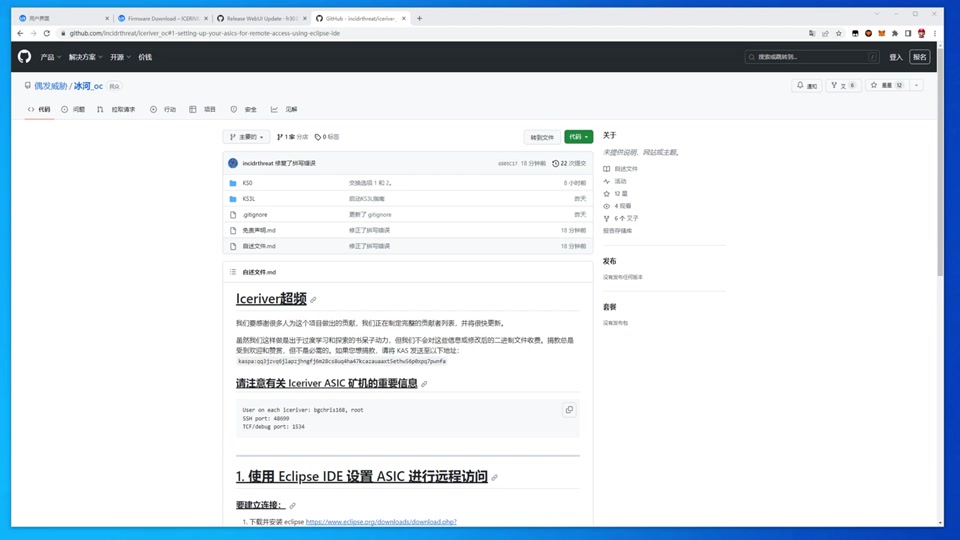Click the 登入 sign-in link

tap(896, 57)
